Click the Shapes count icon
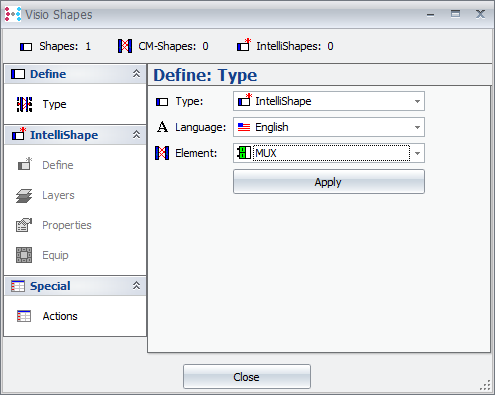Screen dimensions: 495x395 tap(26, 47)
